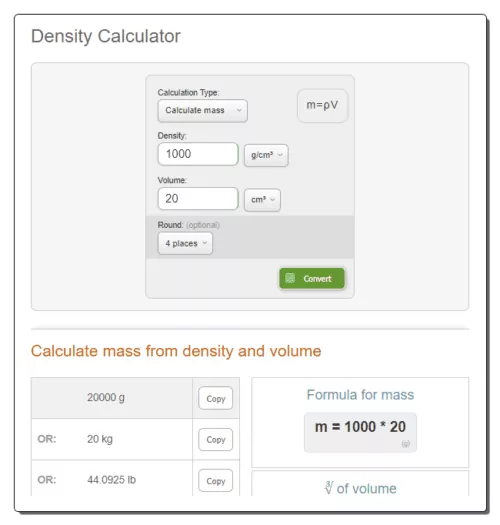Copy the 44.0925 lb result
This screenshot has width=500, height=525.
click(215, 481)
